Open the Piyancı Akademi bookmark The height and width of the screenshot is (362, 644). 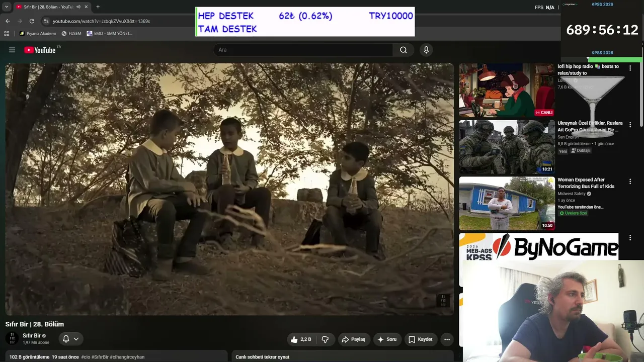[x=38, y=33]
